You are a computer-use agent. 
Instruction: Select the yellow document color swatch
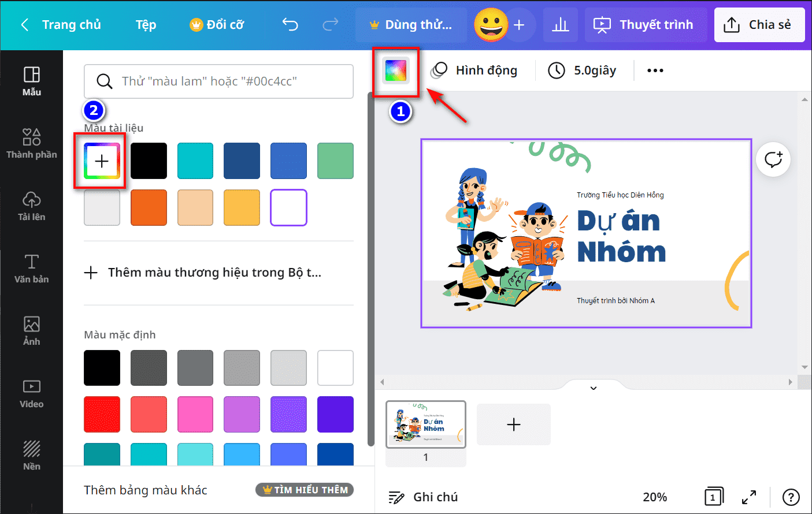click(242, 207)
